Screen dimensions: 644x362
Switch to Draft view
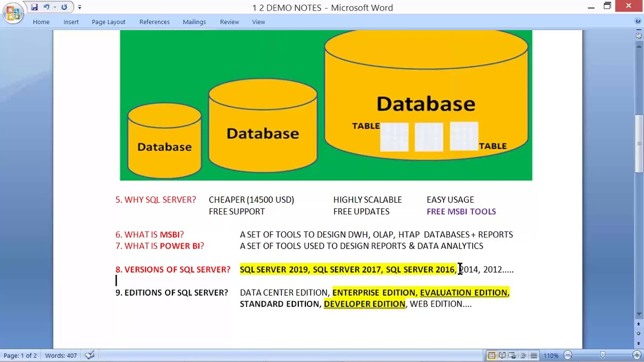[533, 355]
